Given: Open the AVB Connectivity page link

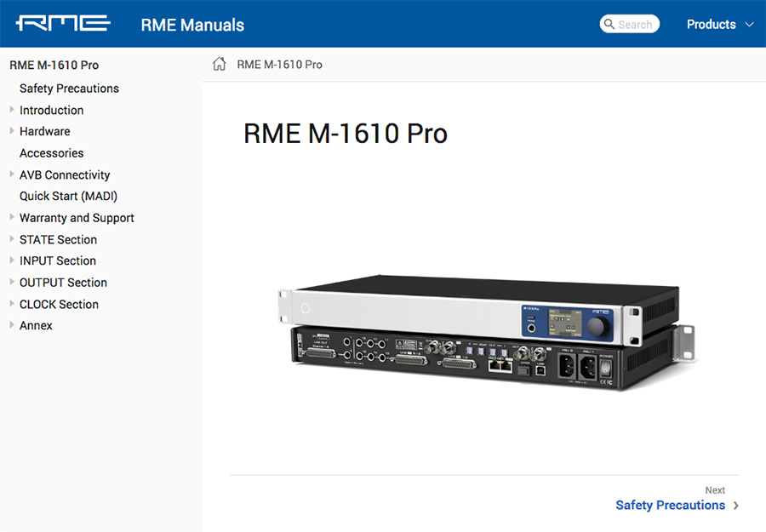Looking at the screenshot, I should 65,174.
